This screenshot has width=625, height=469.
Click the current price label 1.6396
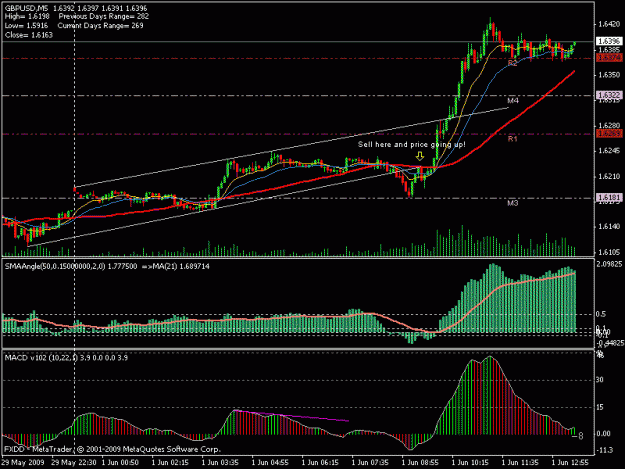coord(609,41)
